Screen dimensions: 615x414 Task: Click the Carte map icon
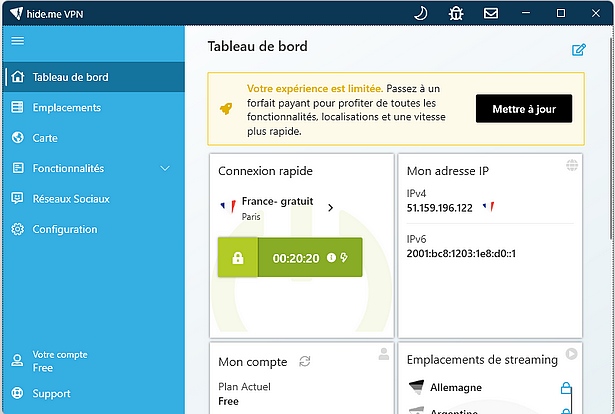[x=17, y=138]
